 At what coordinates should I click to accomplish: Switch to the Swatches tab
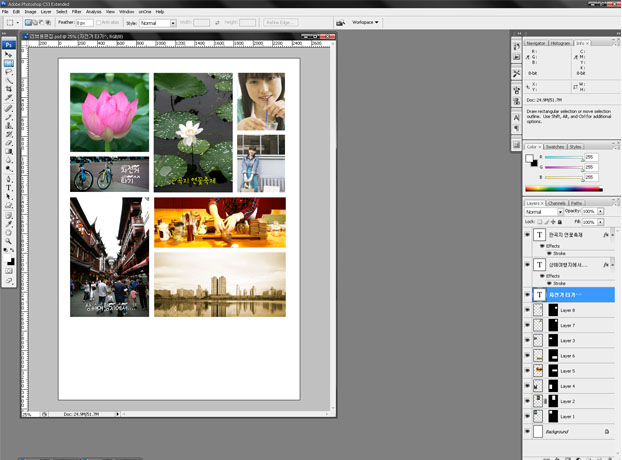click(x=555, y=147)
